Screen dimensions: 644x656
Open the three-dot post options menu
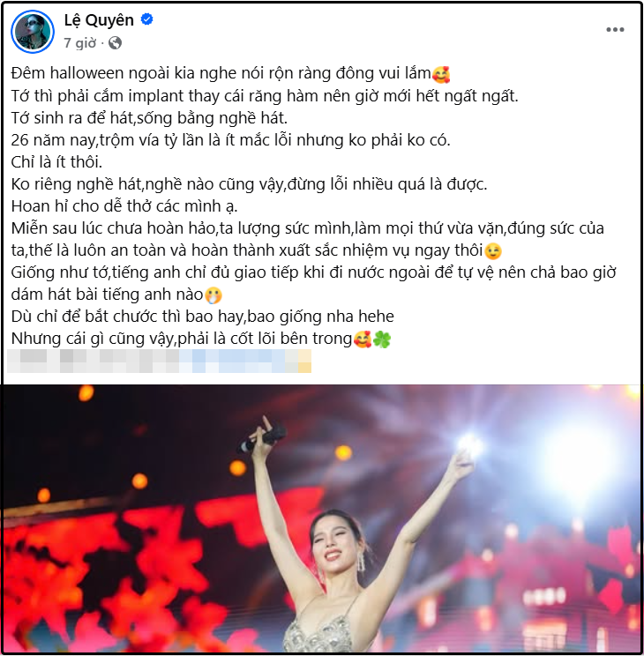[x=615, y=30]
